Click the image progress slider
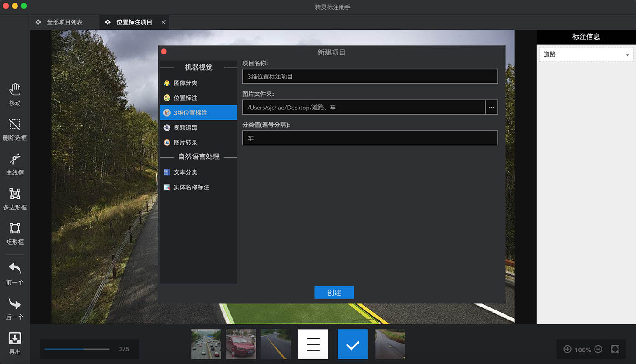 click(x=77, y=349)
